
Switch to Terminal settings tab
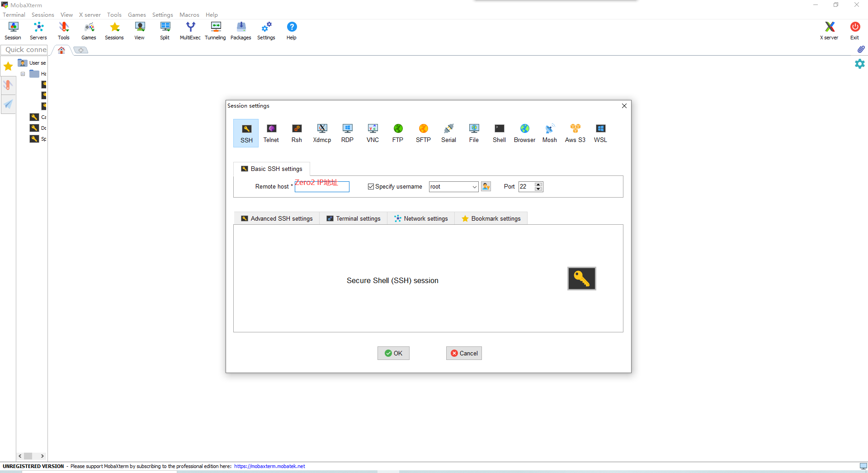pos(354,218)
